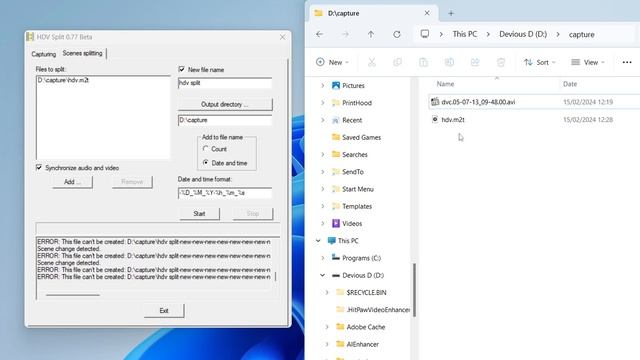The height and width of the screenshot is (360, 640).
Task: Toggle the New file name checkbox
Action: [x=182, y=69]
